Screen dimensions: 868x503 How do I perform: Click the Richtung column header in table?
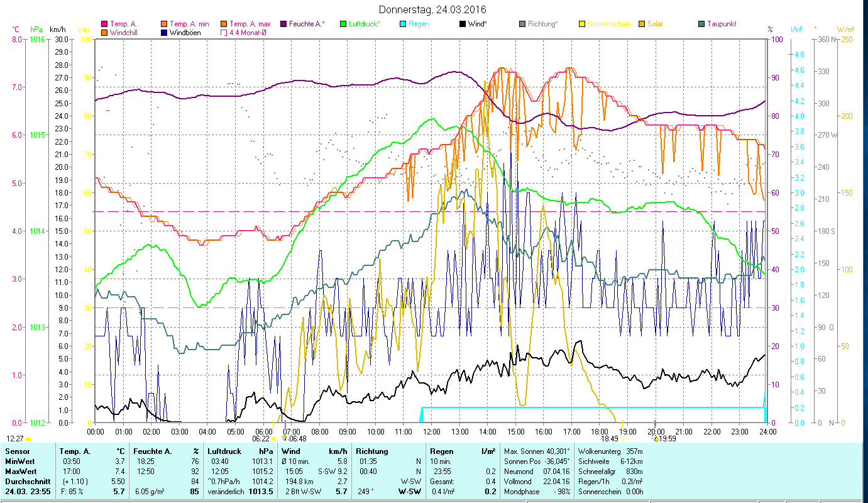[372, 451]
